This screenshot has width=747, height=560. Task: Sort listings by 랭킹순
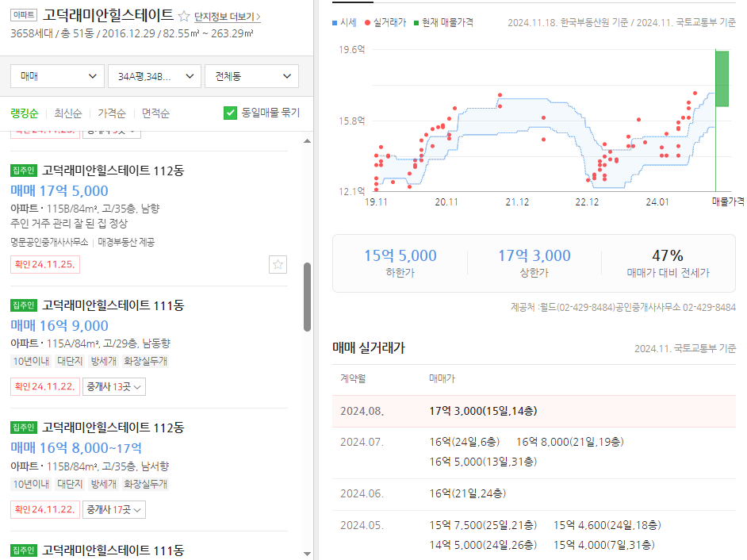pyautogui.click(x=25, y=113)
